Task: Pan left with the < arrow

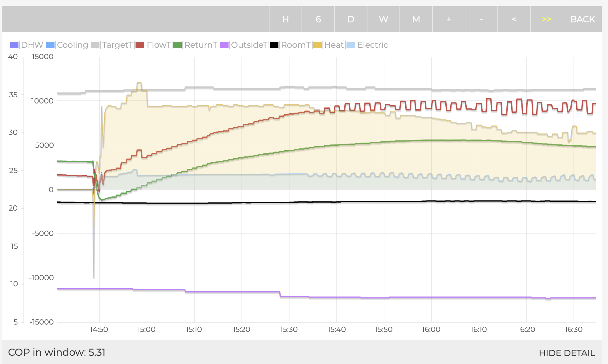Action: 514,19
